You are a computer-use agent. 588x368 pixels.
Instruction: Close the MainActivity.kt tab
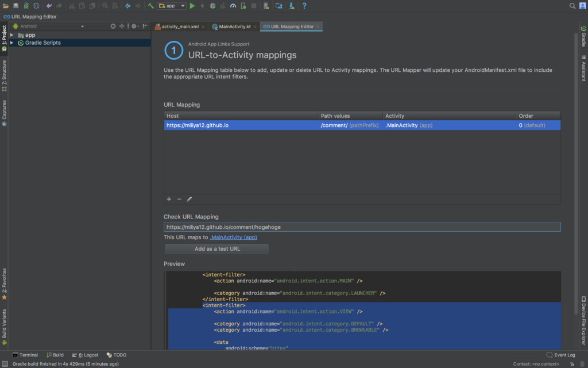coord(255,26)
